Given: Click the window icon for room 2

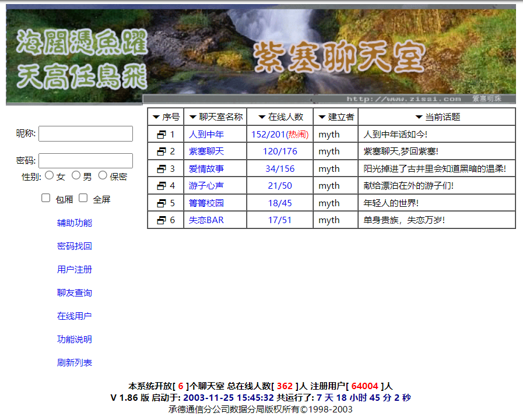Looking at the screenshot, I should click(x=162, y=151).
